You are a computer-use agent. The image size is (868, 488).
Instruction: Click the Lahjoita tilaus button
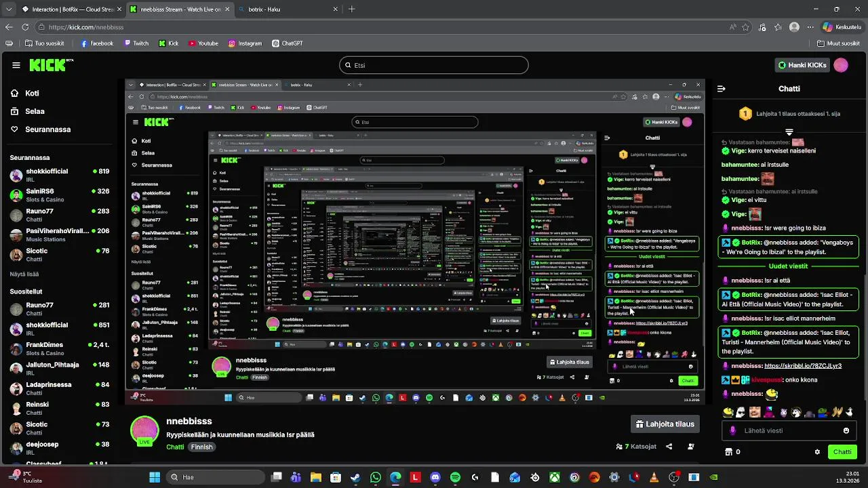pos(665,424)
